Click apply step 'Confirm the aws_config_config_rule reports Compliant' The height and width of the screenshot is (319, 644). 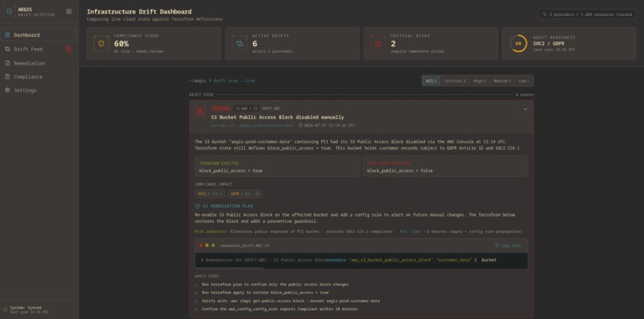click(280, 309)
